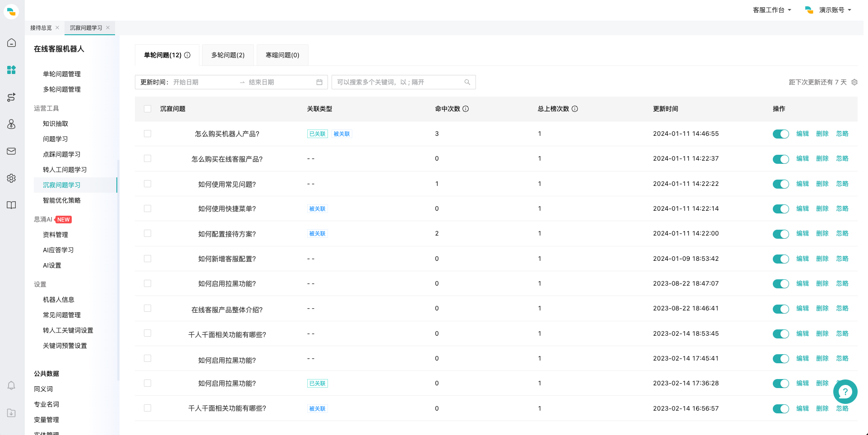Open the teal apps grid sidebar icon
This screenshot has width=868, height=435.
pyautogui.click(x=11, y=70)
